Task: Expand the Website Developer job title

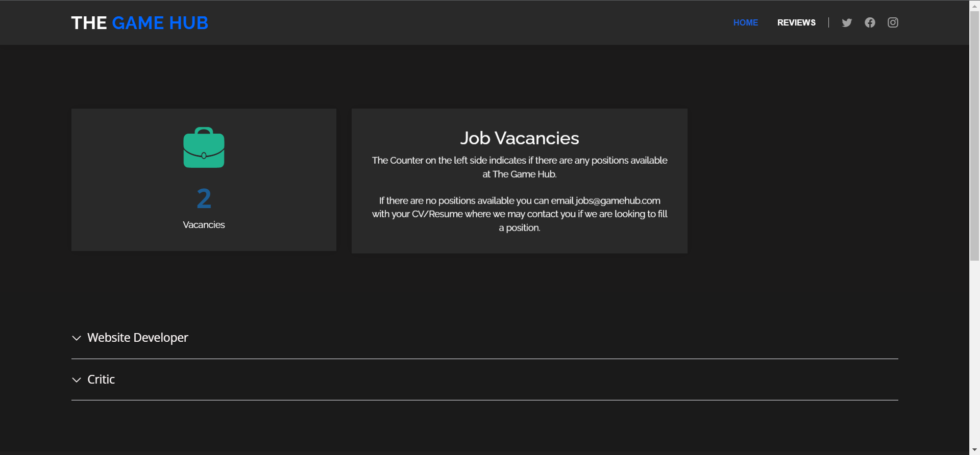Action: click(138, 338)
